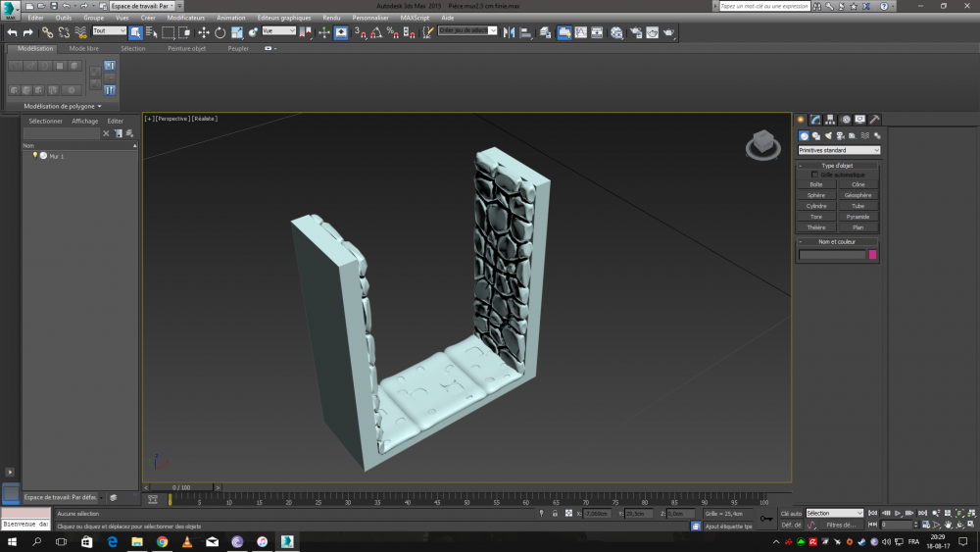Switch to the Peinture objet ribbon tab
This screenshot has width=980, height=552.
point(186,49)
